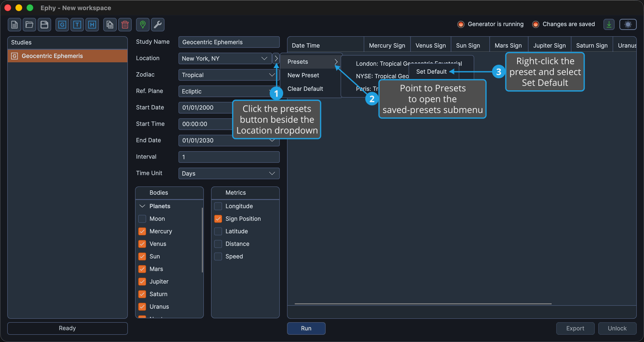Viewport: 644px width, 342px height.
Task: Open settings with the wrench icon
Action: 158,25
